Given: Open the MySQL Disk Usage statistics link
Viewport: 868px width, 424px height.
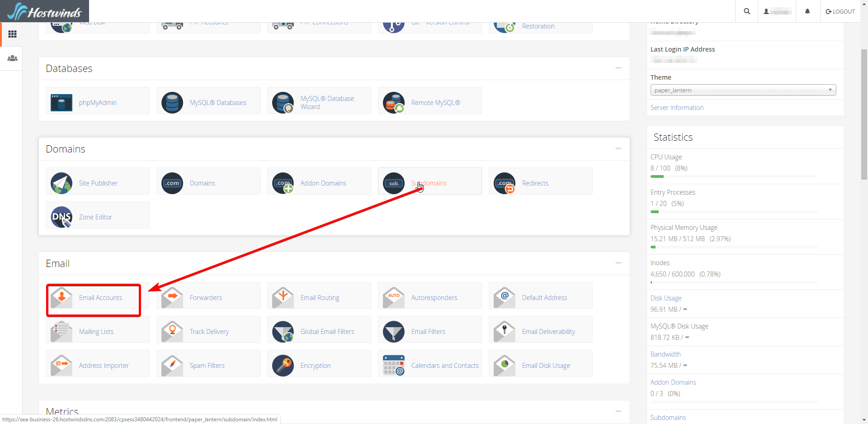Looking at the screenshot, I should tap(679, 326).
